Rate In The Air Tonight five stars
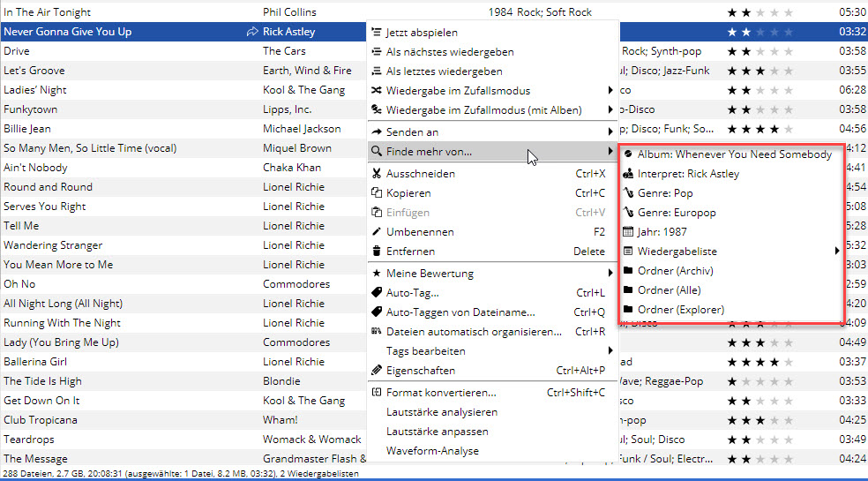 pyautogui.click(x=789, y=12)
